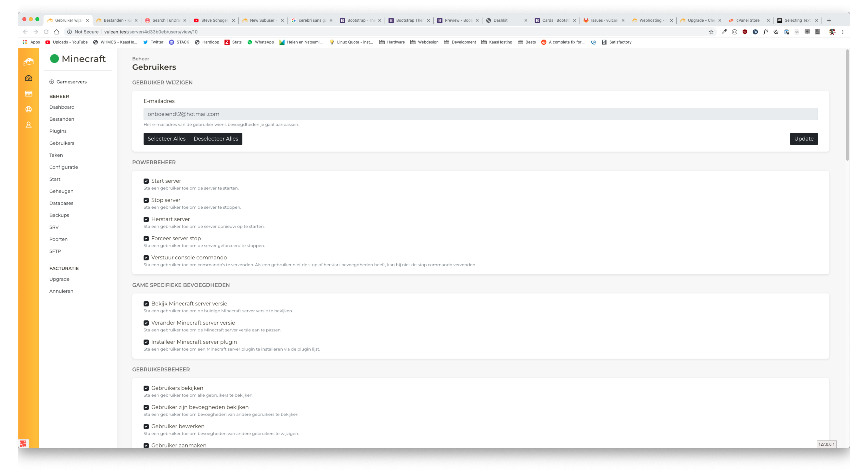The image size is (868, 472).
Task: Toggle the Forceer server stop checkbox
Action: tap(146, 239)
